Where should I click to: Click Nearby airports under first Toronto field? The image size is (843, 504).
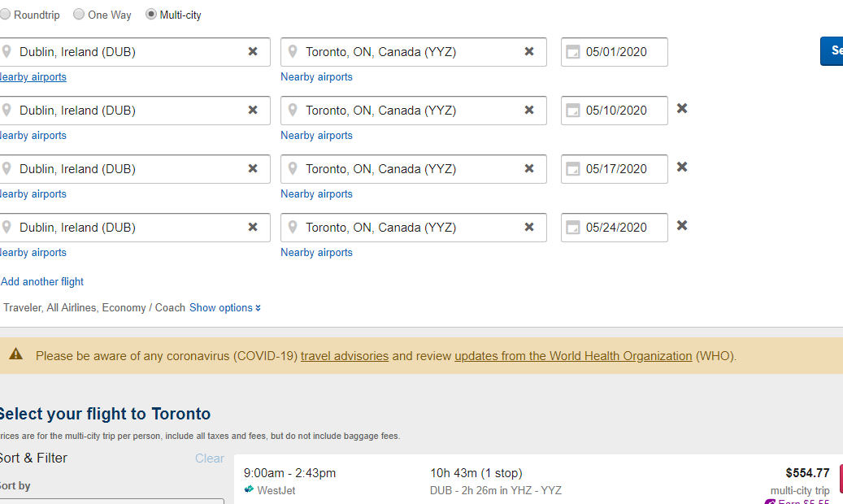click(317, 77)
